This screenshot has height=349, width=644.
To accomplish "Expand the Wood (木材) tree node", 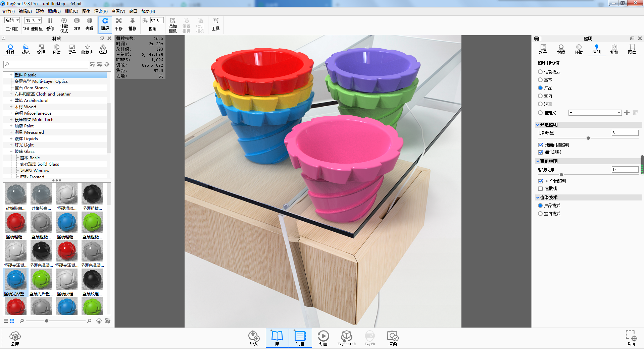I will (11, 107).
